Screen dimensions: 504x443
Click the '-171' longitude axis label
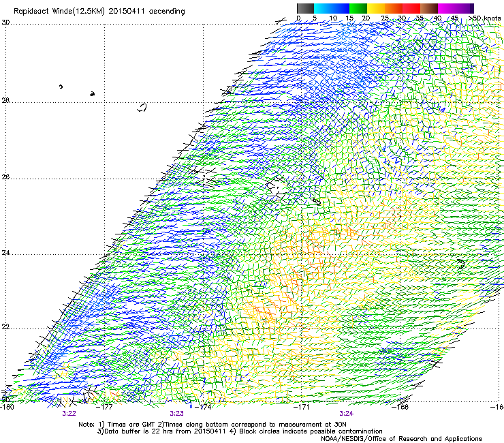coord(302,407)
